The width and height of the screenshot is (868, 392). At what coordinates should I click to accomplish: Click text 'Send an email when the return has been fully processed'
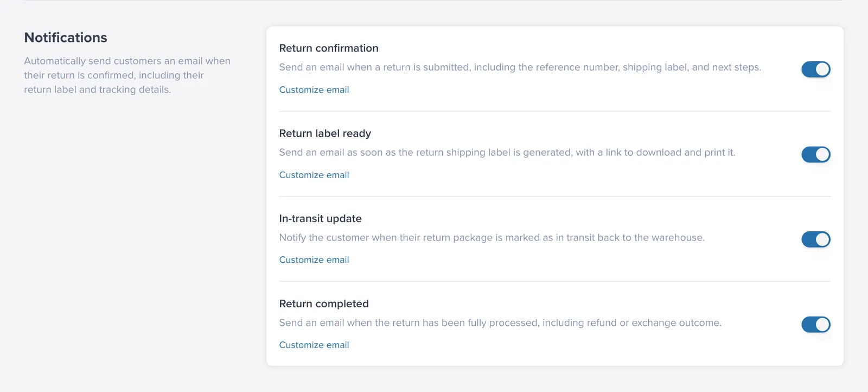(500, 323)
